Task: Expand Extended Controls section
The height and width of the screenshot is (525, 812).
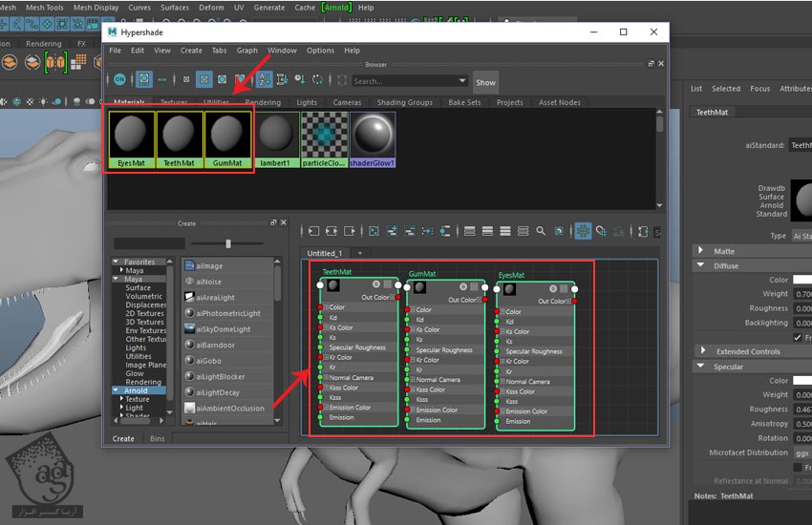Action: click(x=703, y=350)
